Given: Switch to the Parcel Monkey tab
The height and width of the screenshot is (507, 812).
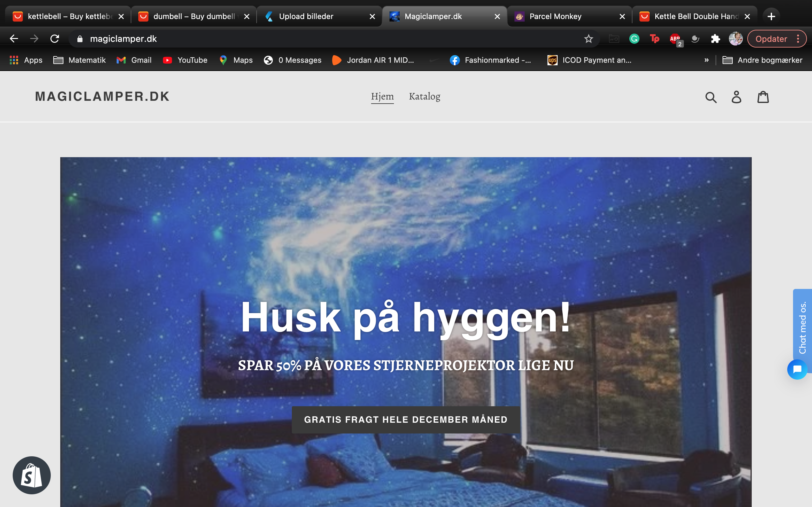Looking at the screenshot, I should (555, 16).
